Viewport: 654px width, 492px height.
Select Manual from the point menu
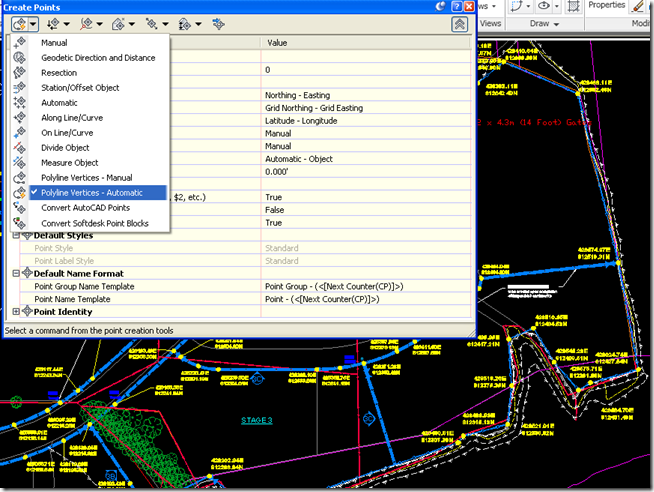[54, 43]
